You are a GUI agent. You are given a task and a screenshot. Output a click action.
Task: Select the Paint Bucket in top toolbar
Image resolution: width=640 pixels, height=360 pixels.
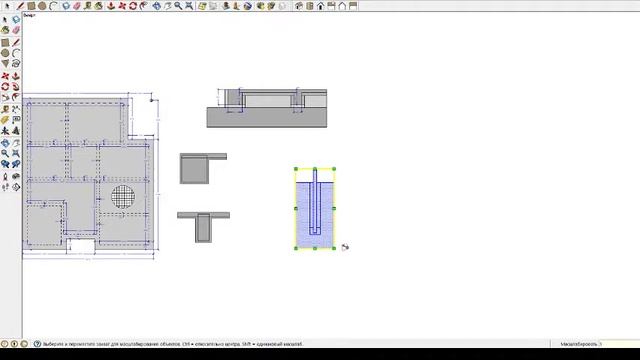tap(98, 6)
